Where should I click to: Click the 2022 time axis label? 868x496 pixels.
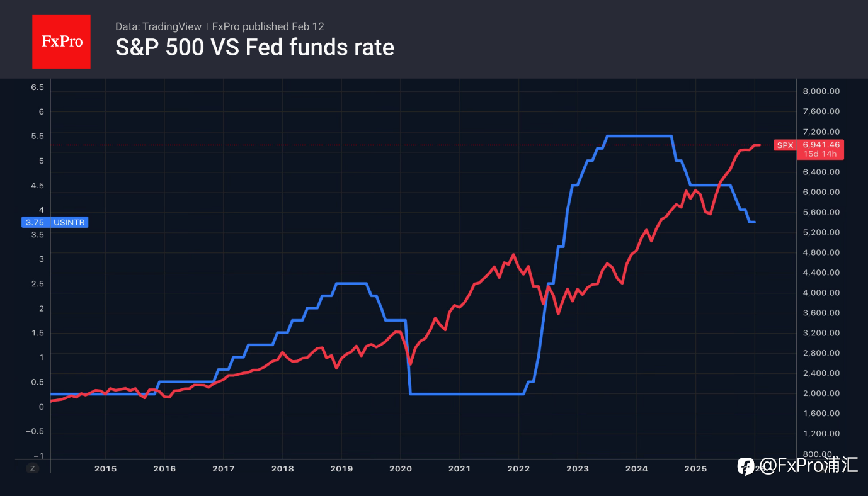518,469
